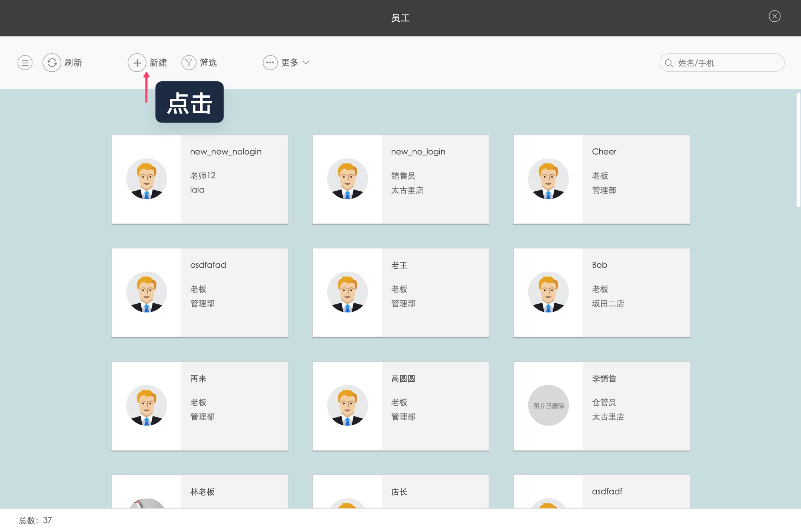Image resolution: width=801 pixels, height=532 pixels.
Task: Open Bob's employee avatar icon
Action: [x=548, y=292]
